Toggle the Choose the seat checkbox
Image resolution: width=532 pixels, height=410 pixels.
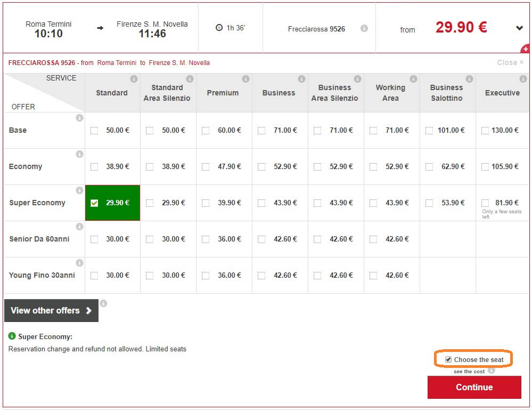click(x=448, y=359)
